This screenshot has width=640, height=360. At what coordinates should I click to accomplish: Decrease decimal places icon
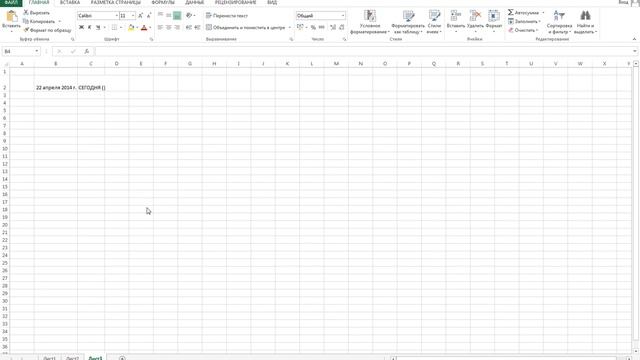(x=342, y=27)
